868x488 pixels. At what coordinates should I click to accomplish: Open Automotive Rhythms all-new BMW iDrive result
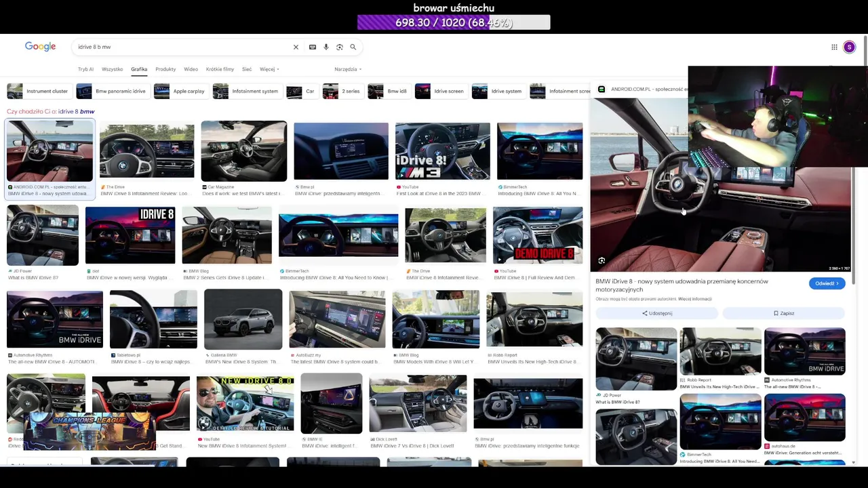pos(55,319)
